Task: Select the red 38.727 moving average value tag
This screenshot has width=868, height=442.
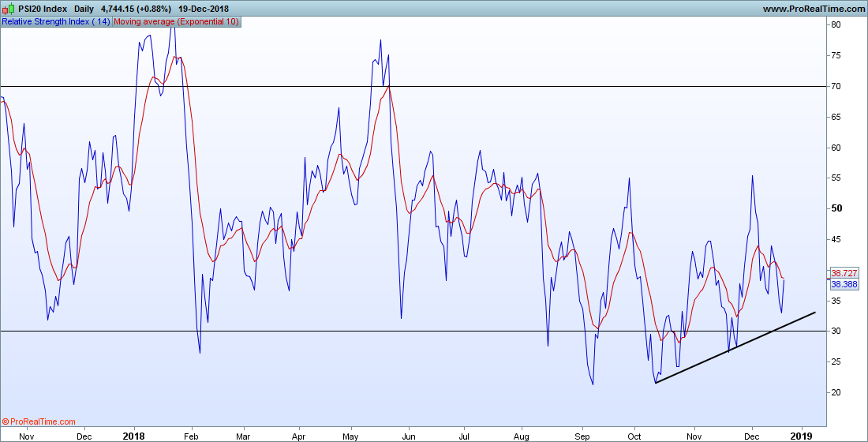Action: 844,273
